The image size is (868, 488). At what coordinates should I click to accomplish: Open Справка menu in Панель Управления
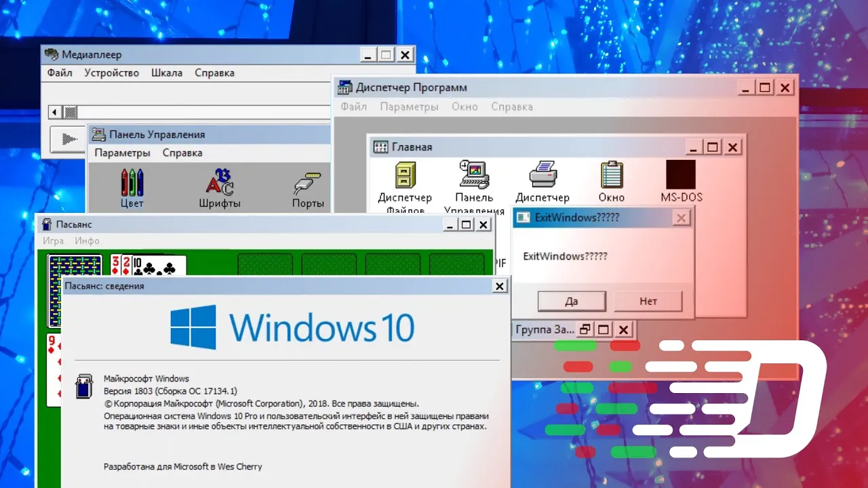click(x=182, y=152)
